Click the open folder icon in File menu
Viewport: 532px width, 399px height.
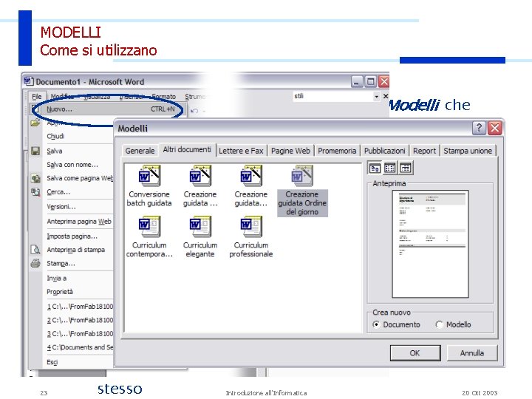pos(35,123)
